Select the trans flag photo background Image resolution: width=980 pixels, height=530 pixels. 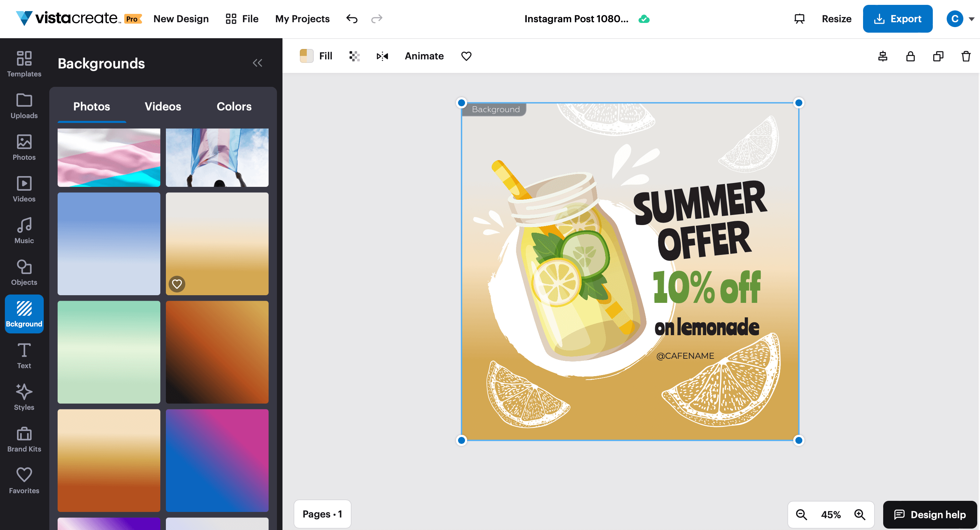(x=109, y=157)
